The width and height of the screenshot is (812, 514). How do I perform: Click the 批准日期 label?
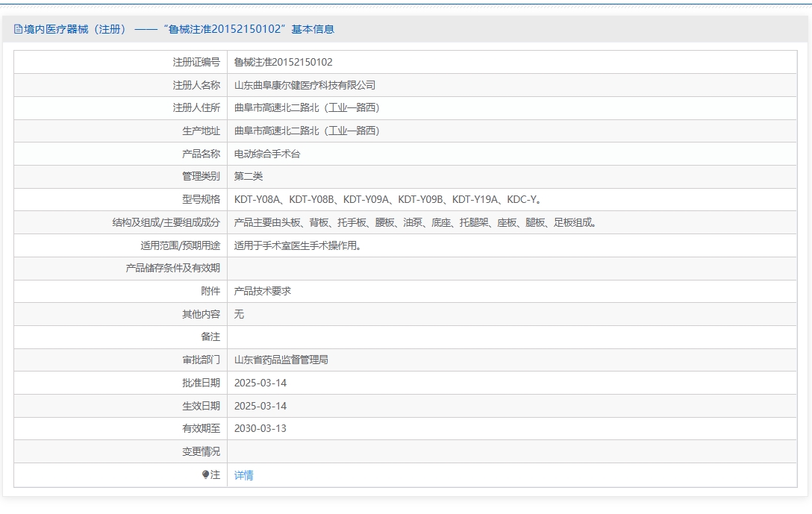coord(201,383)
